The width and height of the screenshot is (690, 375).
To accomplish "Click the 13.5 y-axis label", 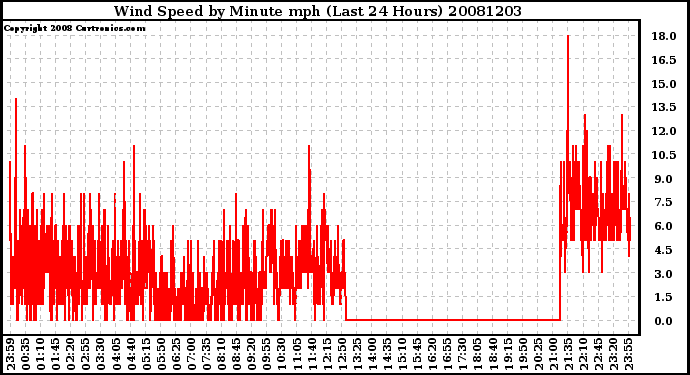I will point(664,107).
